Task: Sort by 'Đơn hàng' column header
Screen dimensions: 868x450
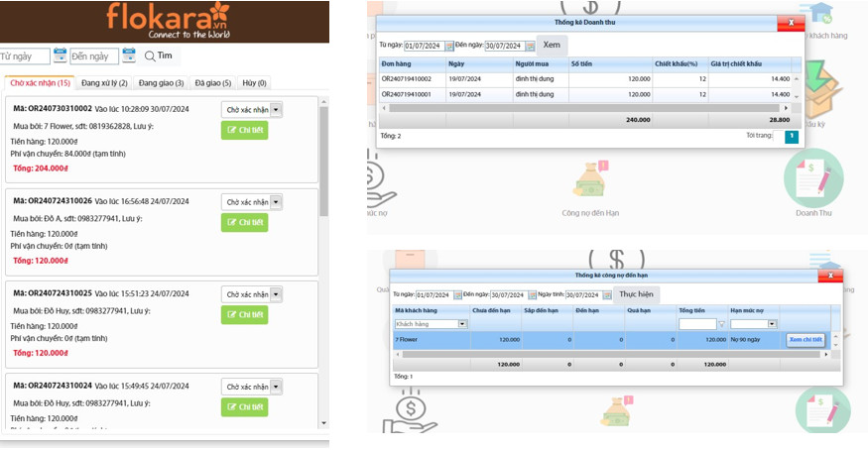Action: pyautogui.click(x=413, y=64)
